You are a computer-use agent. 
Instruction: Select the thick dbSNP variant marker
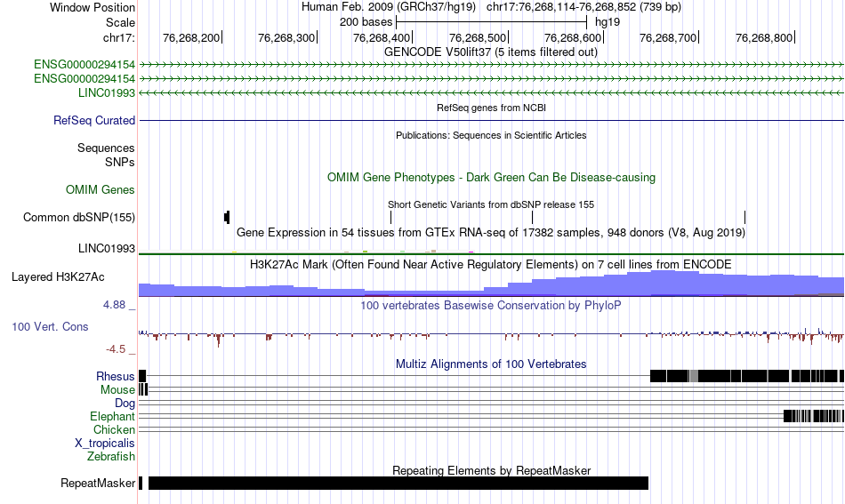[227, 218]
